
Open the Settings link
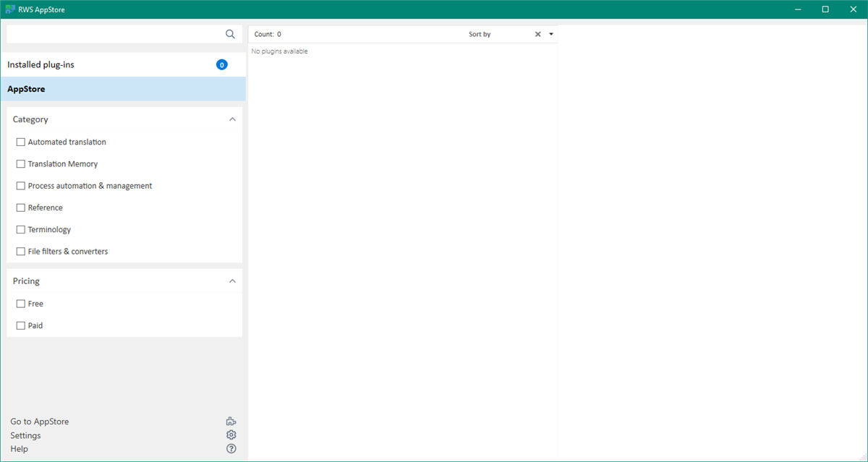pyautogui.click(x=25, y=435)
